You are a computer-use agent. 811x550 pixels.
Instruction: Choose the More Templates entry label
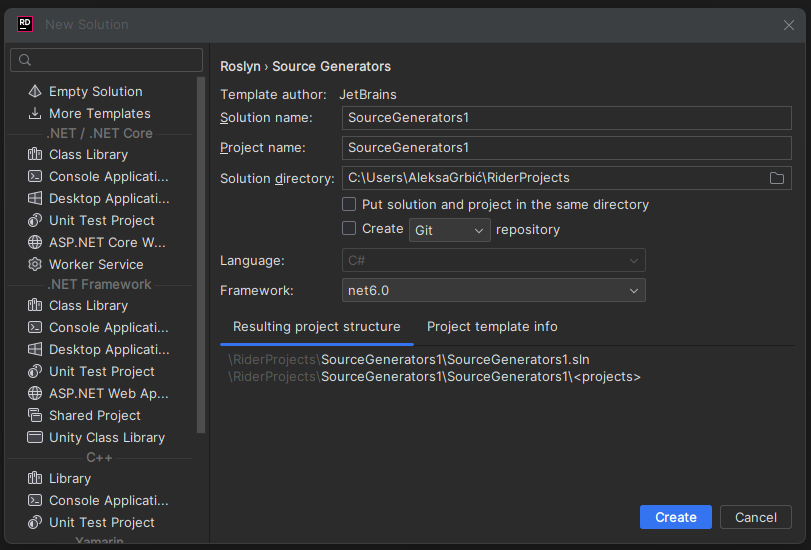(x=100, y=113)
